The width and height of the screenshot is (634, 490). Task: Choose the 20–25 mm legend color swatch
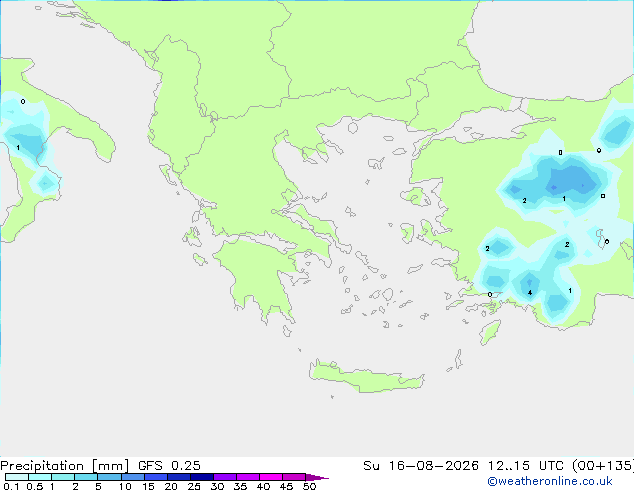click(x=179, y=477)
